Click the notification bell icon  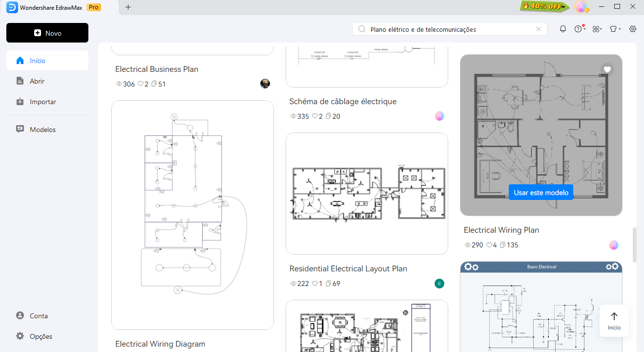tap(563, 29)
